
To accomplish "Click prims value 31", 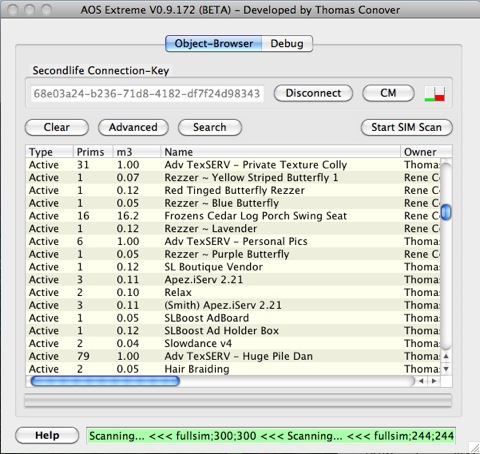I will pos(83,165).
